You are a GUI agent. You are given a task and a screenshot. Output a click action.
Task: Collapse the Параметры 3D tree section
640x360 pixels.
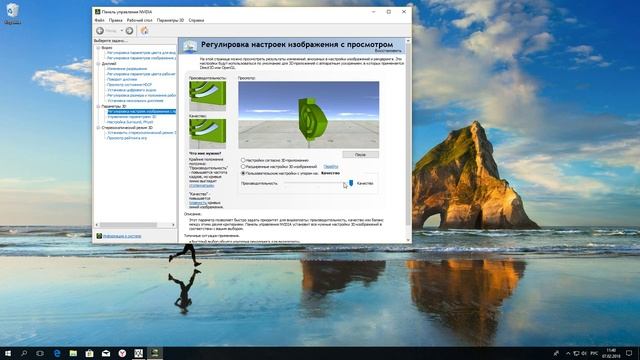98,106
